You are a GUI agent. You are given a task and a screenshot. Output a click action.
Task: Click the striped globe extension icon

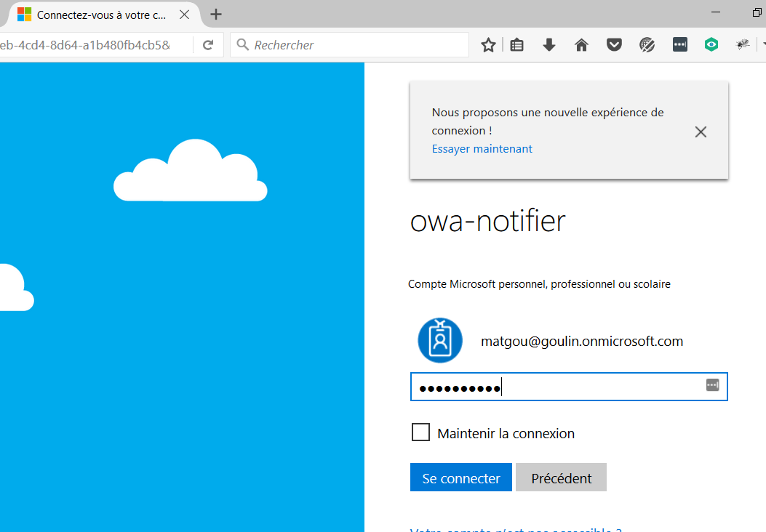click(647, 45)
